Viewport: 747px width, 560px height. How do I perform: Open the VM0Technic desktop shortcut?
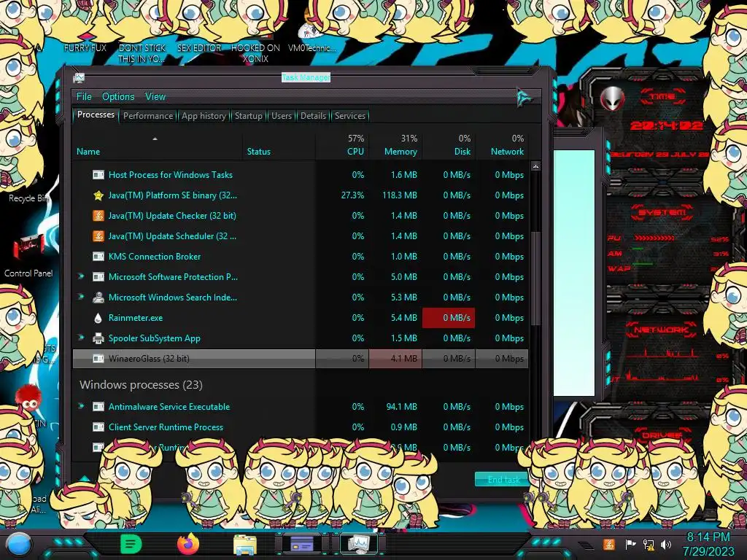click(x=312, y=36)
